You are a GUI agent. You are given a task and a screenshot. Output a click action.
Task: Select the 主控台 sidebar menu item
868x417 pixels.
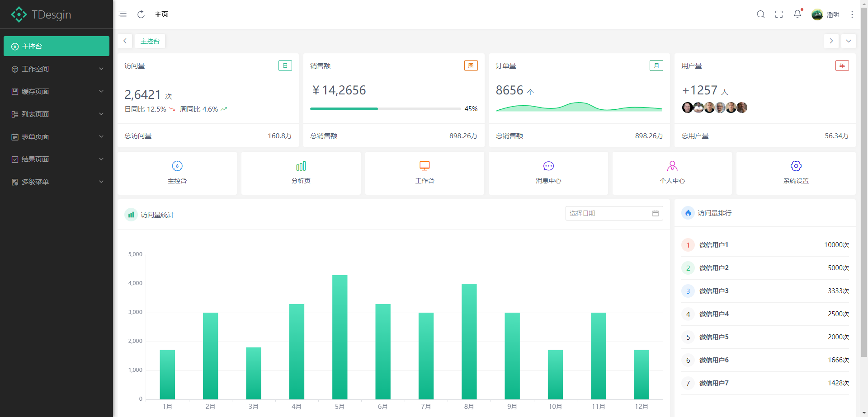(x=57, y=46)
